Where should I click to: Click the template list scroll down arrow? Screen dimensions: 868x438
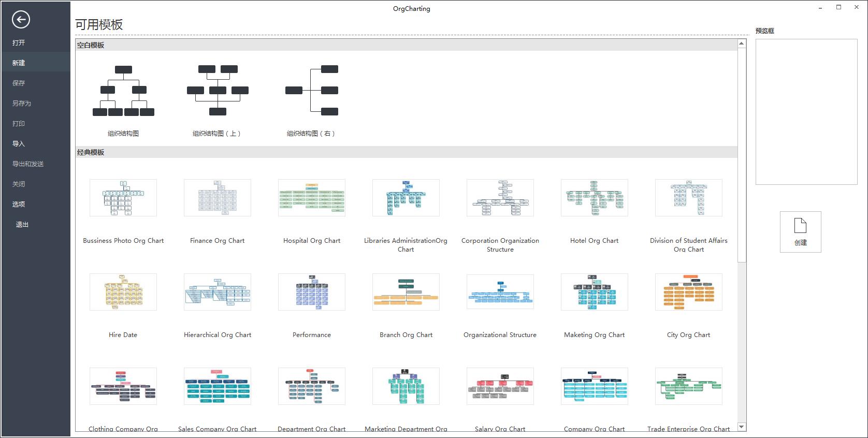coord(742,427)
